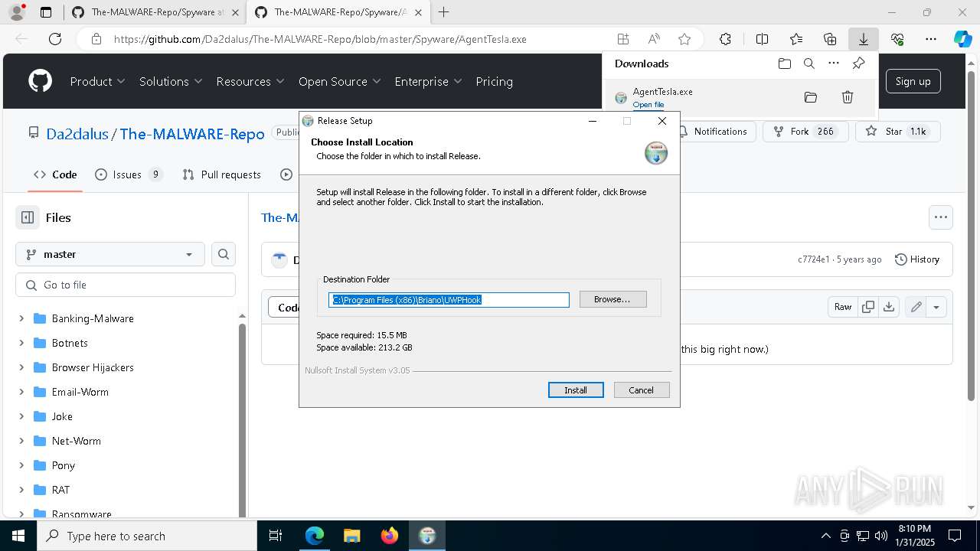Open Copilot sidebar icon

[962, 39]
